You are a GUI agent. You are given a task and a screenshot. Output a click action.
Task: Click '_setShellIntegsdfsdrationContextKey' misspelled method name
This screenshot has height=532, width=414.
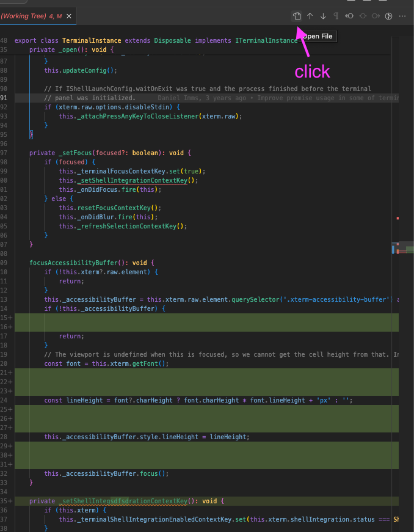123,501
